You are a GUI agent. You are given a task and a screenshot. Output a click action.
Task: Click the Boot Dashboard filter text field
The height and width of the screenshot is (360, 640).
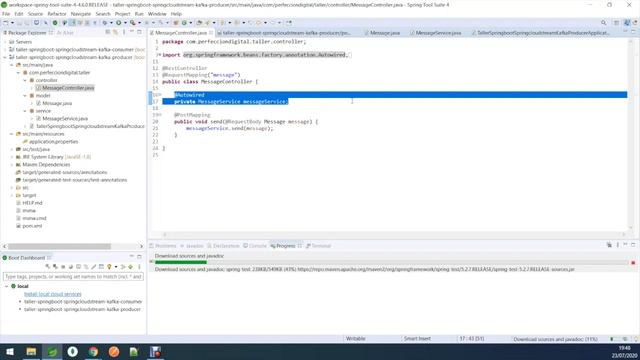[73, 276]
